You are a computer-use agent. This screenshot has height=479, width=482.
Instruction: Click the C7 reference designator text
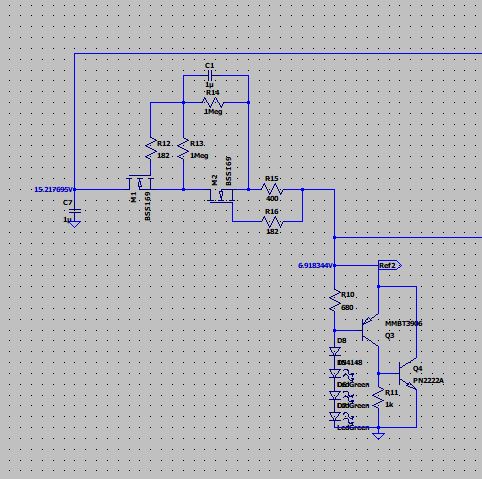(67, 202)
